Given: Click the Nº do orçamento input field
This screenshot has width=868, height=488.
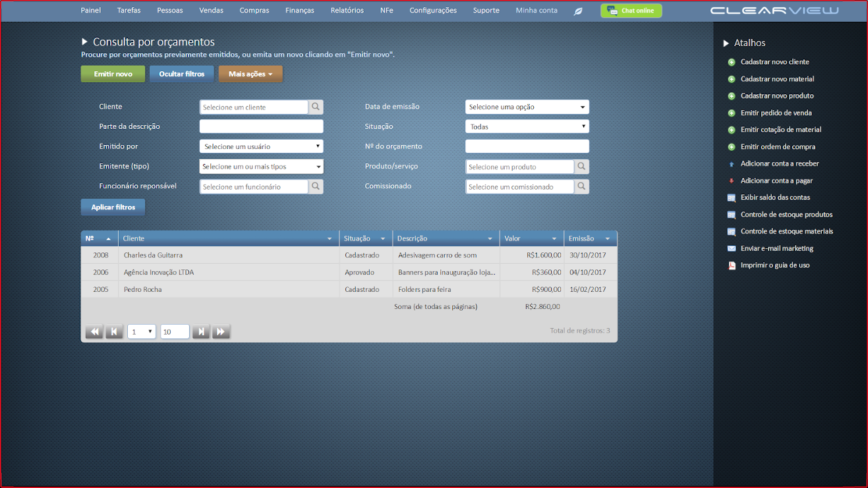Looking at the screenshot, I should [x=527, y=147].
